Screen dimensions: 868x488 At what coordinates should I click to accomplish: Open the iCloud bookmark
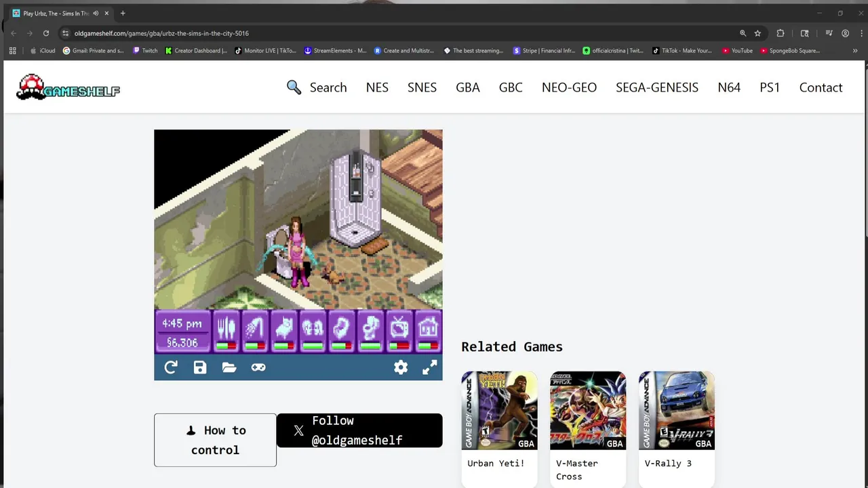click(x=42, y=51)
